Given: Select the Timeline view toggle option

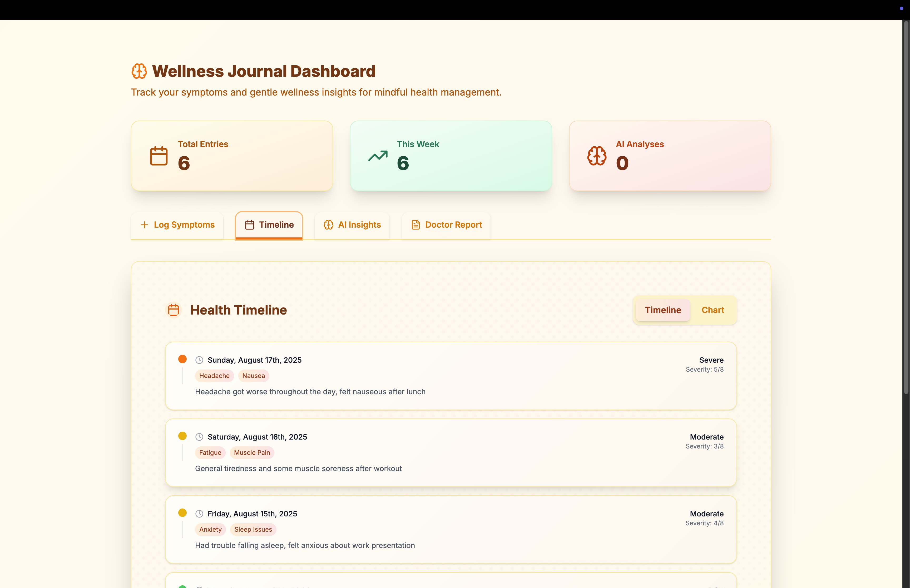Looking at the screenshot, I should [662, 310].
